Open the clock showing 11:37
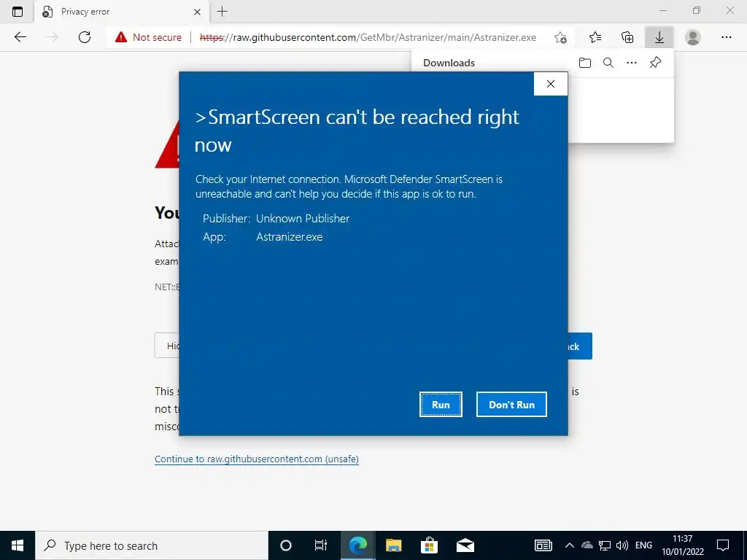The height and width of the screenshot is (560, 747). (x=682, y=545)
